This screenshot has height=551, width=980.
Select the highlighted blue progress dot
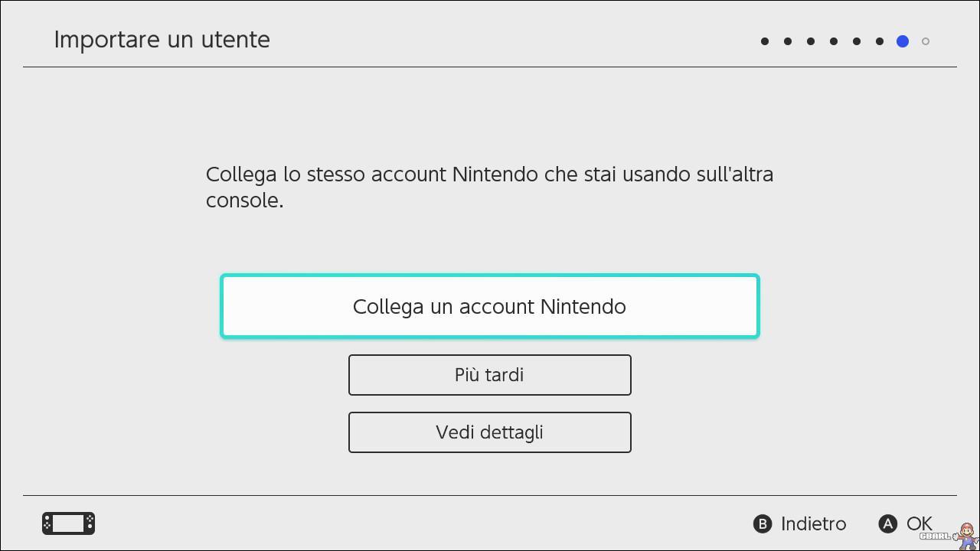pyautogui.click(x=903, y=41)
